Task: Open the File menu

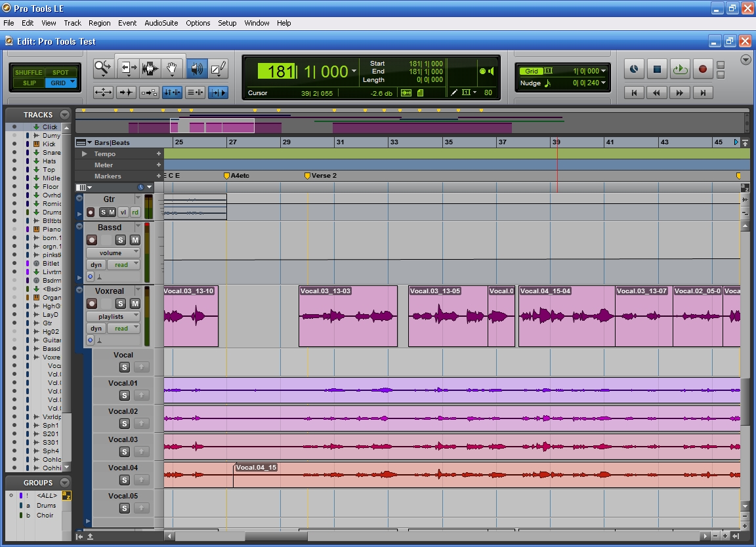Action: [x=9, y=23]
